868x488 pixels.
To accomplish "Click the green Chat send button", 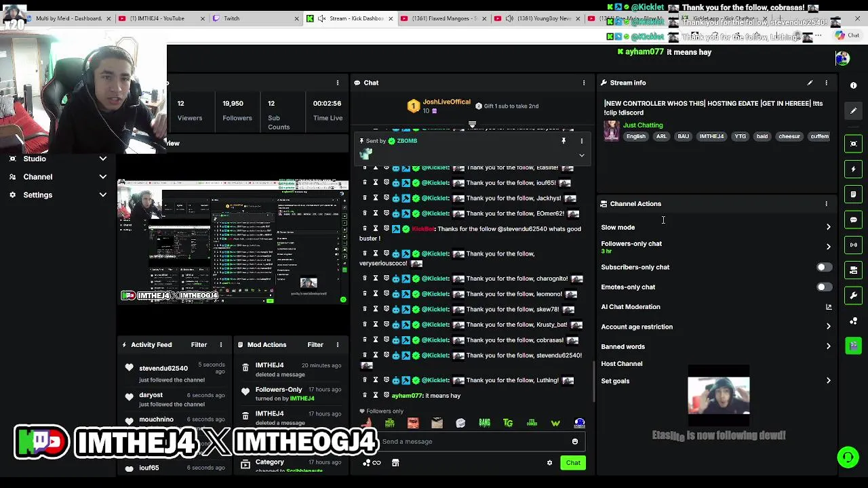I will 573,463.
